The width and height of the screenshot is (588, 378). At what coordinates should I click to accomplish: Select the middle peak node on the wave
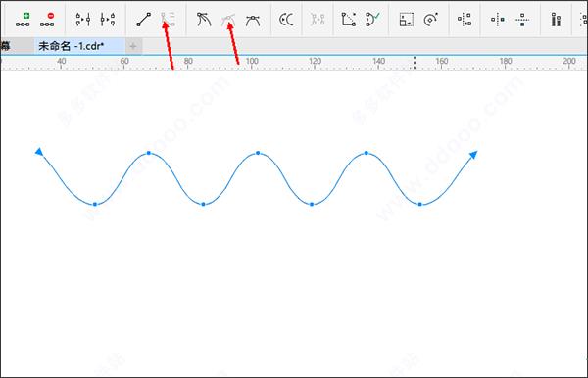[x=258, y=153]
